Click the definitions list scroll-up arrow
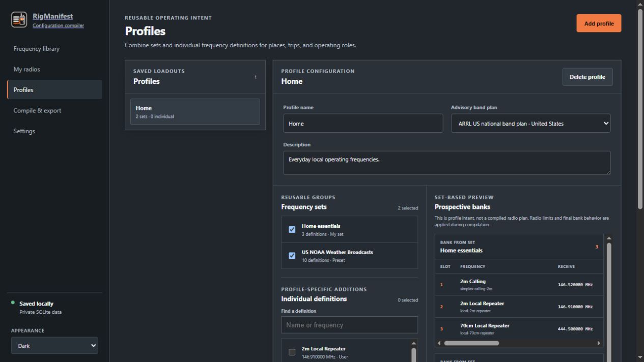 click(413, 343)
